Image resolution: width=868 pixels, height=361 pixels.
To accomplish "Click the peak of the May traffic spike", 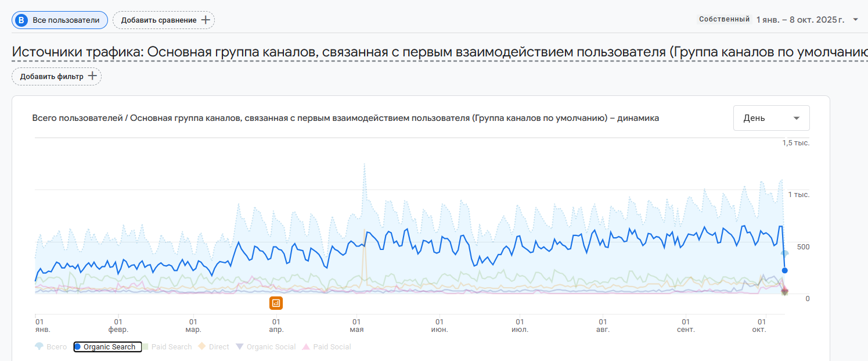I will (365, 164).
